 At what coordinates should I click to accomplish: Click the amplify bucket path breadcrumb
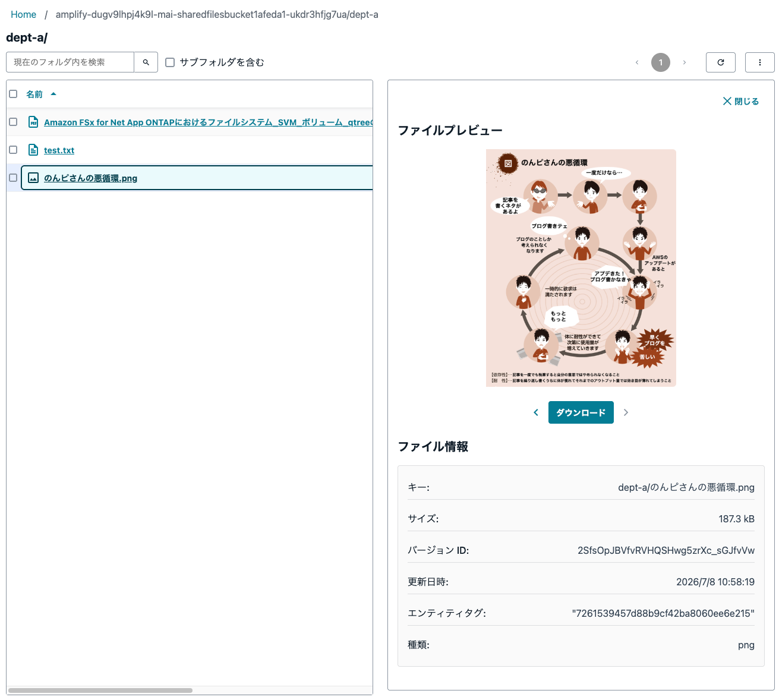coord(217,14)
